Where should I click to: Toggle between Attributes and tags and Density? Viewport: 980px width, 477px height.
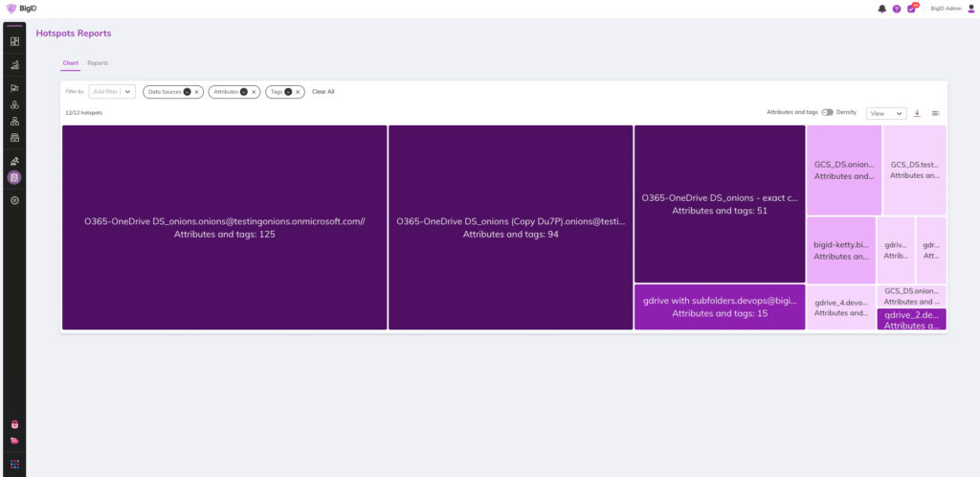point(827,112)
